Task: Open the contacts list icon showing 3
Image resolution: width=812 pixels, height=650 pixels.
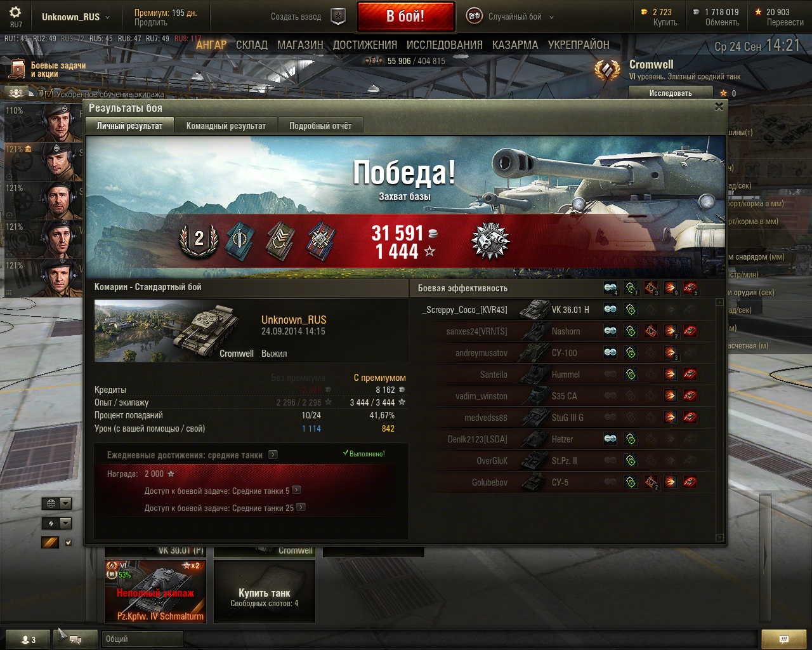Action: click(29, 639)
